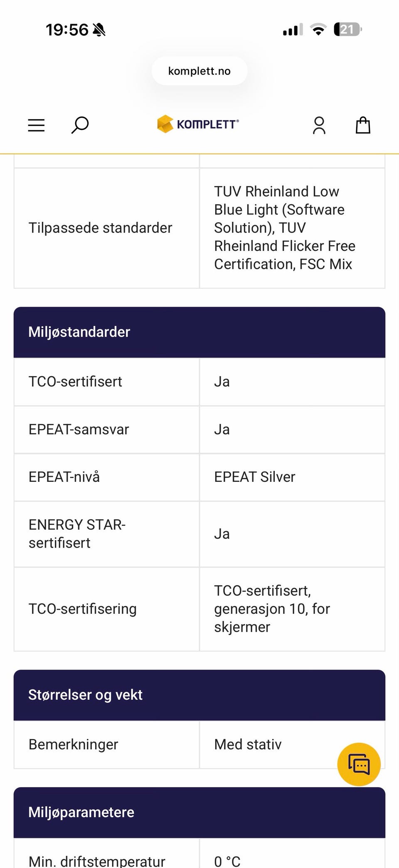
Task: View the shopping bag cart
Action: click(x=363, y=125)
